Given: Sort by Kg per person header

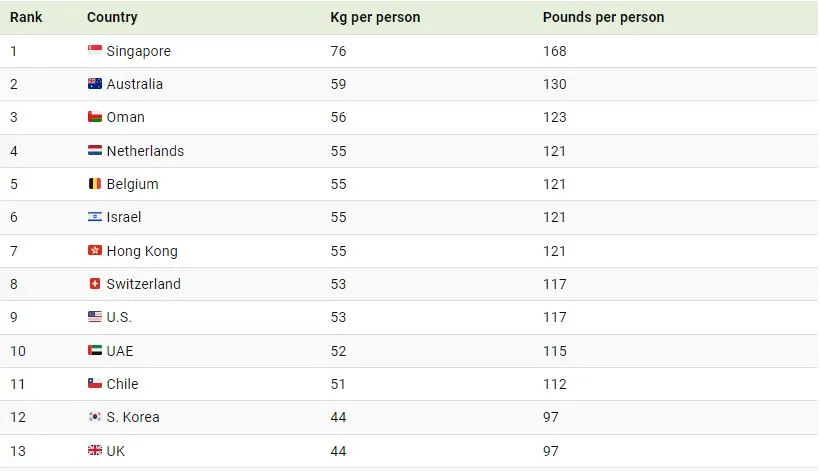Looking at the screenshot, I should [375, 17].
